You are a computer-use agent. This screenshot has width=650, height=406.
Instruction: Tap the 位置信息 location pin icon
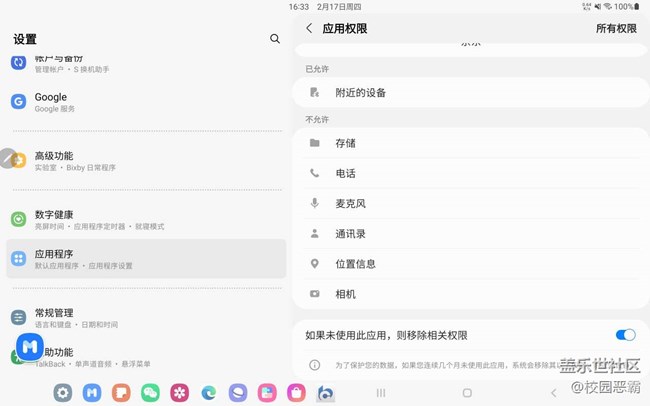pos(315,264)
